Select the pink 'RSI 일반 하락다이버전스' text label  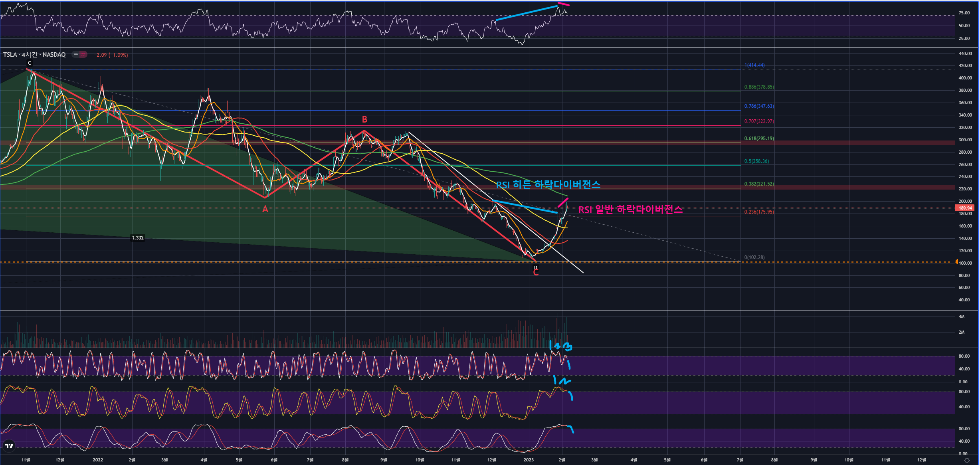point(630,210)
